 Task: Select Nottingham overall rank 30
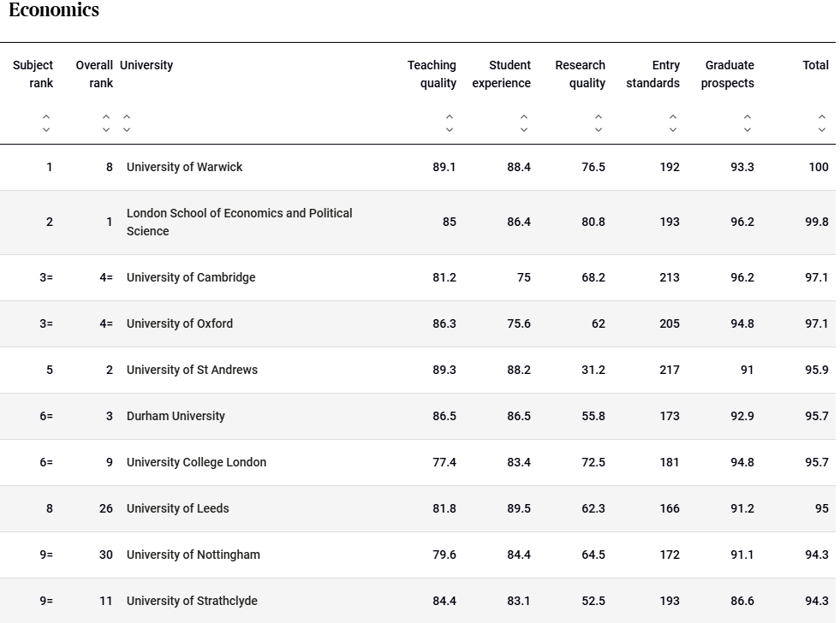pos(106,555)
